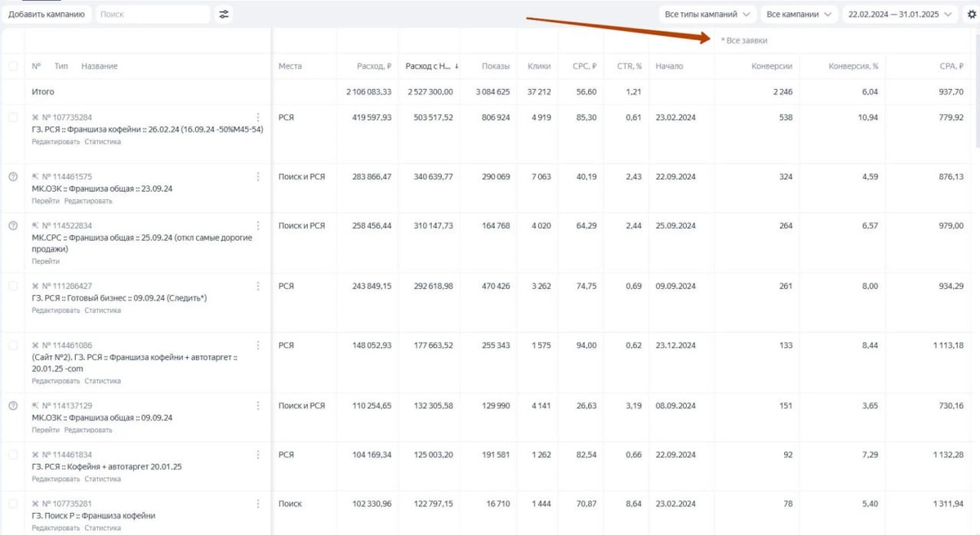Open date range 22.02.2024 — 31.01.2025 picker

pyautogui.click(x=902, y=14)
